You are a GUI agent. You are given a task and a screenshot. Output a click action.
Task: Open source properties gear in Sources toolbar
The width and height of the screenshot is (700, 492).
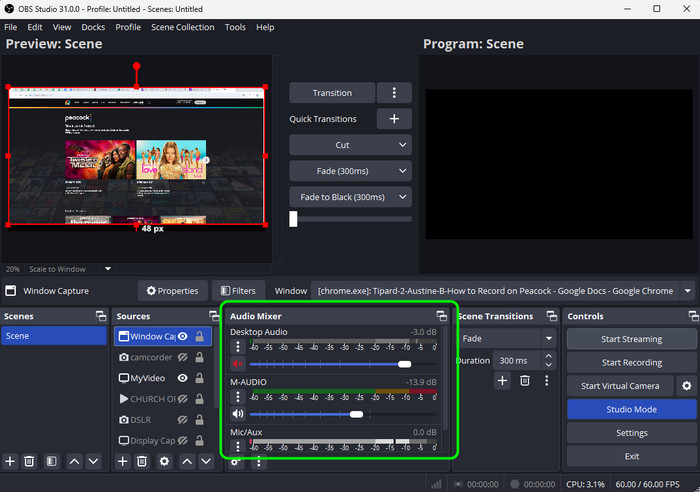tap(164, 461)
